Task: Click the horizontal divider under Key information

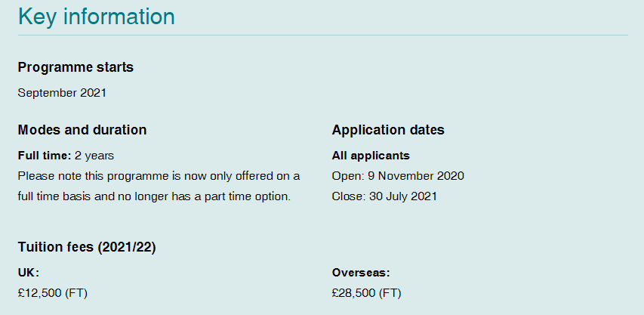Action: [x=322, y=35]
